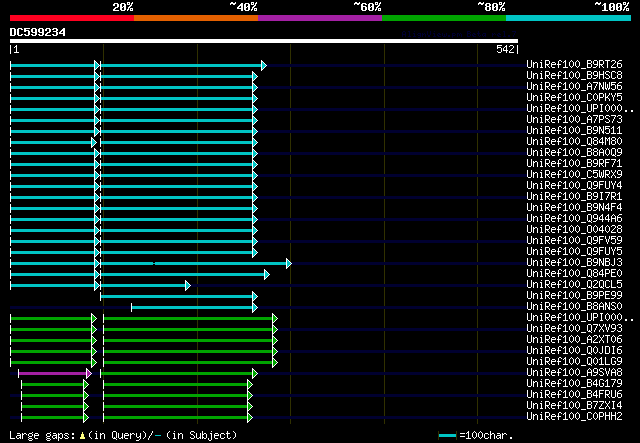Select the UniRef100_Q84PE0 label
The width and height of the screenshot is (640, 443).
pyautogui.click(x=574, y=274)
